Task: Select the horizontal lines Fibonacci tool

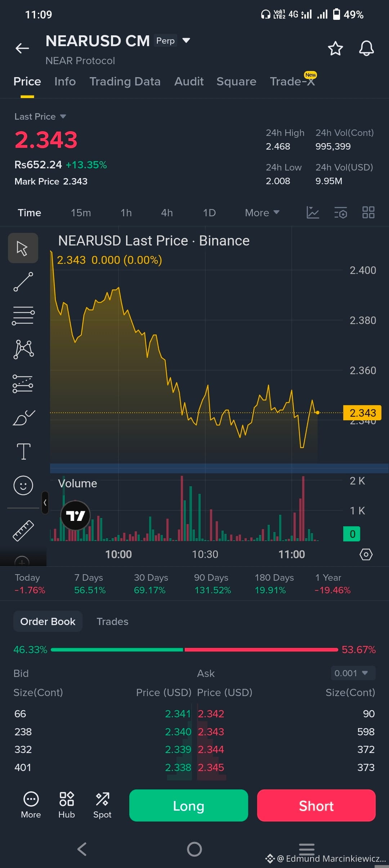Action: 23,315
